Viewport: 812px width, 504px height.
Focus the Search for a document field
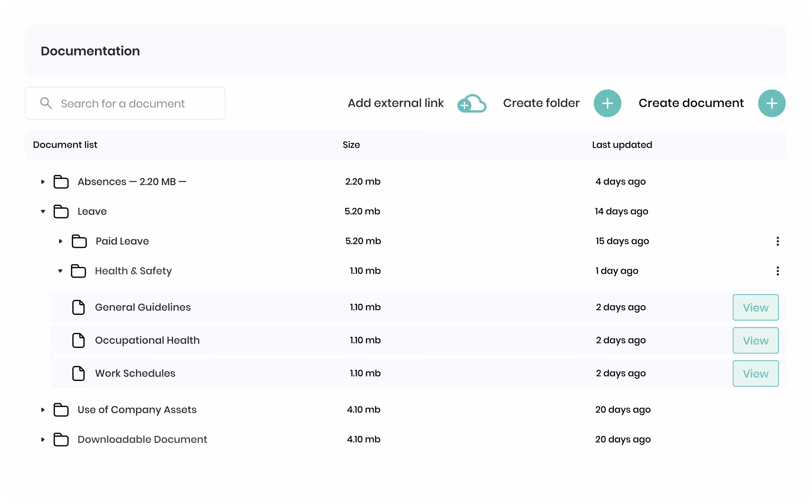[x=125, y=103]
